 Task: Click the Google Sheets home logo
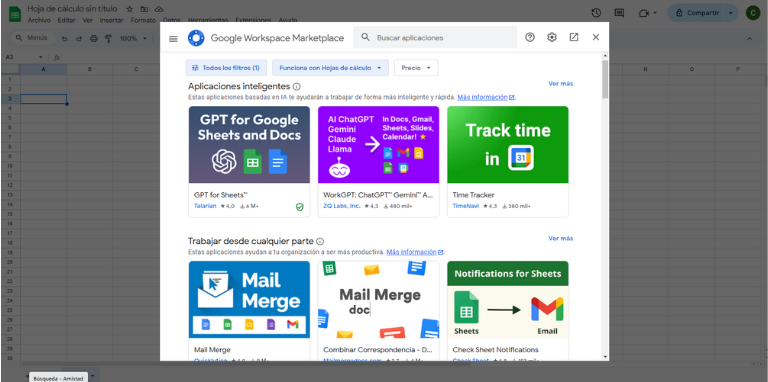click(15, 14)
